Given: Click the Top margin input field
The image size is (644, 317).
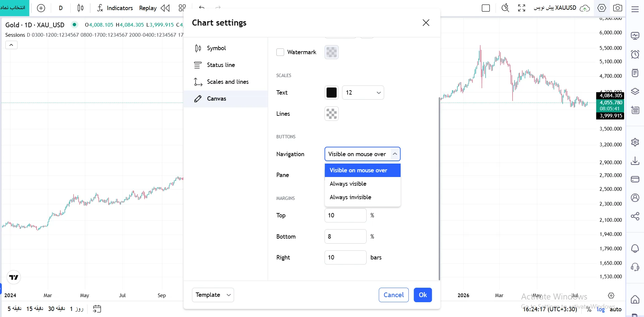Looking at the screenshot, I should point(345,215).
